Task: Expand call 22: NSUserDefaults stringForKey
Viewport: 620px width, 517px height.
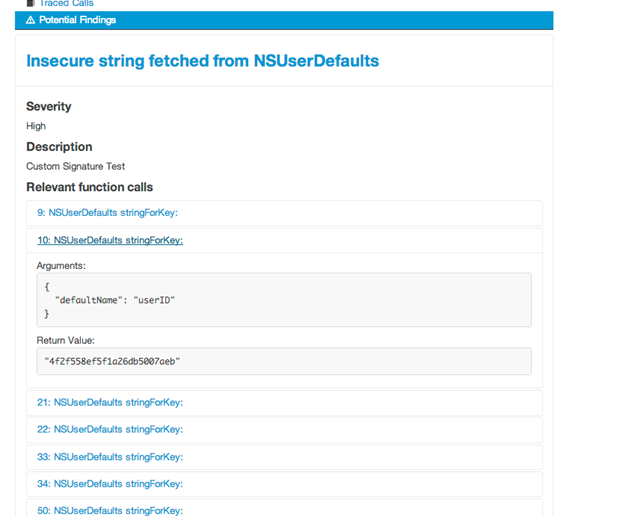Action: [110, 429]
